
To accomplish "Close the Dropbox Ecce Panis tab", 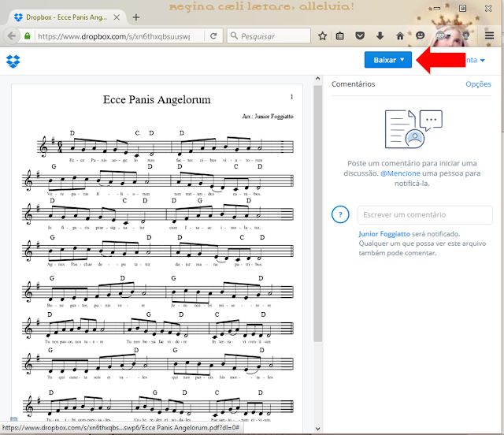I will (117, 17).
